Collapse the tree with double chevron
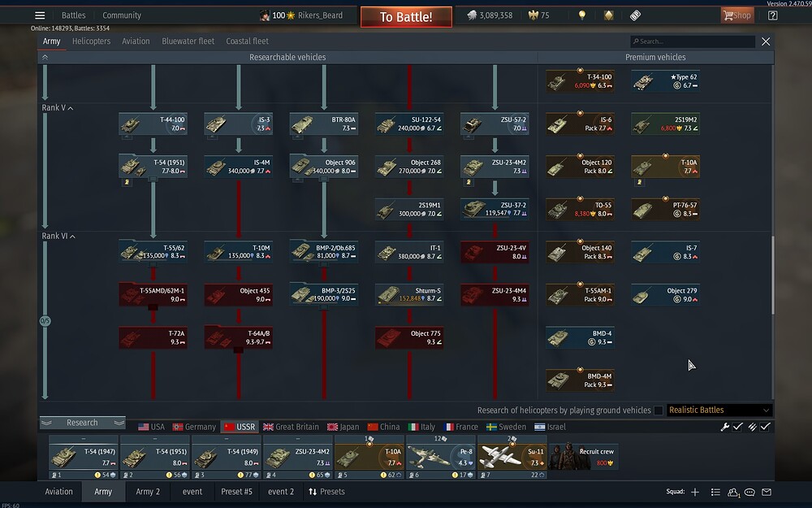 [45, 58]
